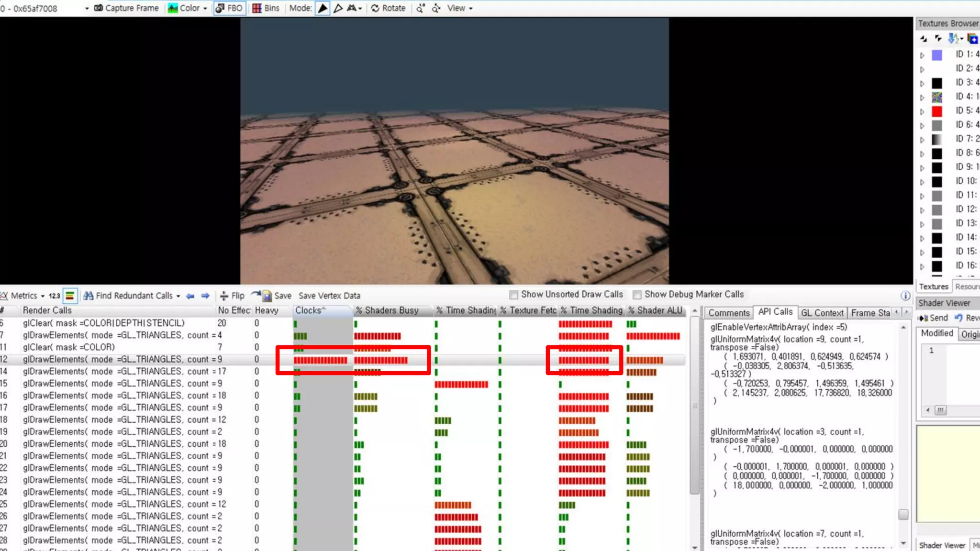980x551 pixels.
Task: Expand texture ID 5 tree node
Action: [x=922, y=111]
